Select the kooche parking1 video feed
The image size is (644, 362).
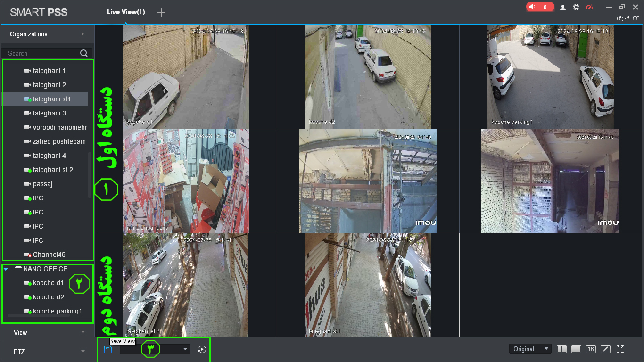pos(551,76)
